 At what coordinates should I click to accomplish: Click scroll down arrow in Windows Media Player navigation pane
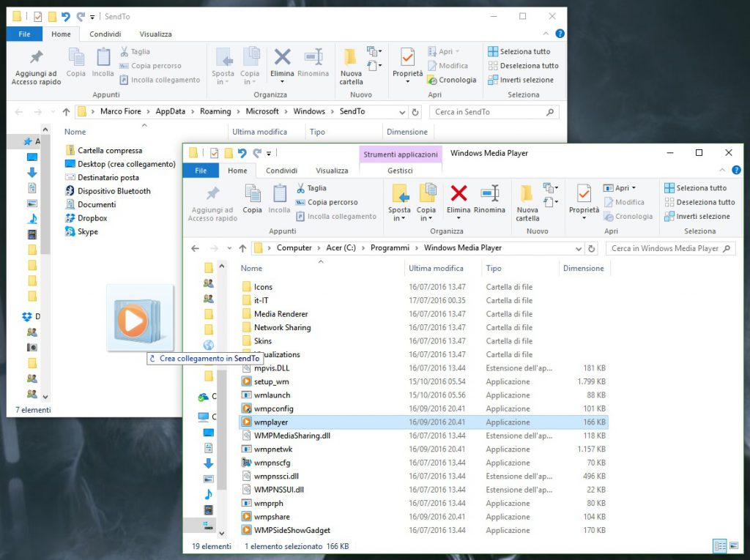(x=221, y=533)
